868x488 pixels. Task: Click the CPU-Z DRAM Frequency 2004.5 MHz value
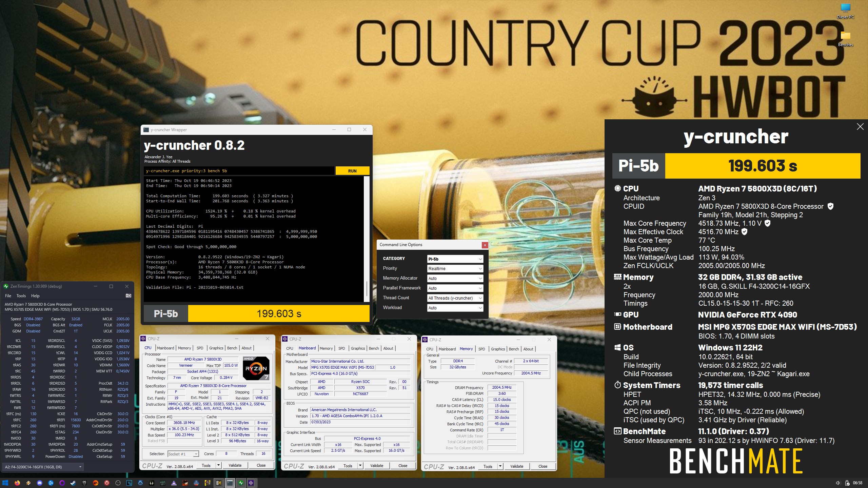pyautogui.click(x=502, y=387)
